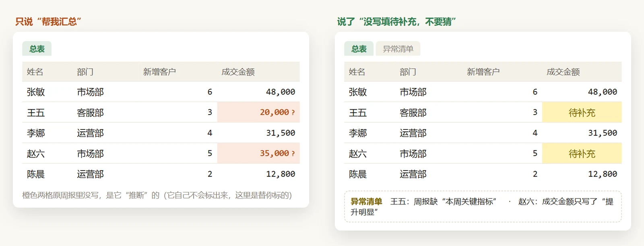Select 张敏 in the 不要猜 table
The width and height of the screenshot is (644, 246).
tap(358, 92)
